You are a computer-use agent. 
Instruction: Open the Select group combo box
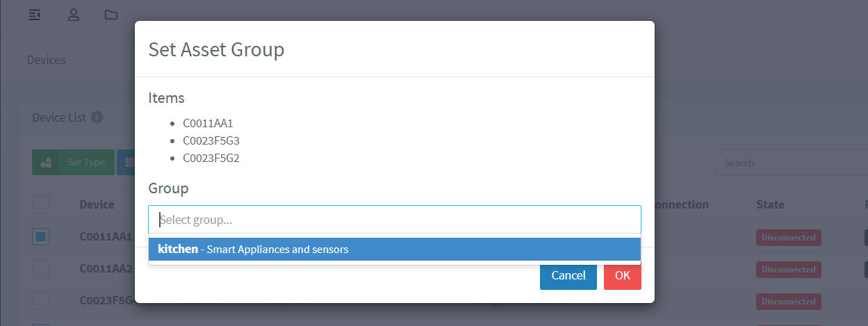click(394, 220)
